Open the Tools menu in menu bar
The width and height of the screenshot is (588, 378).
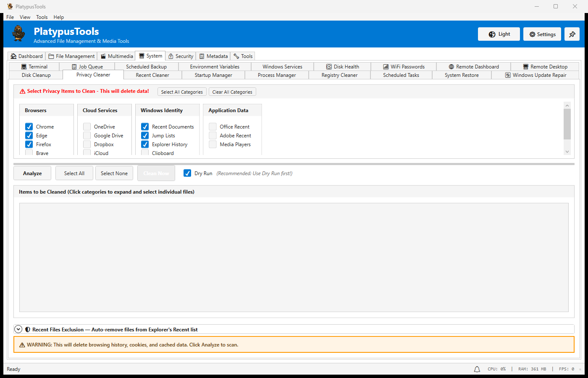[x=42, y=17]
